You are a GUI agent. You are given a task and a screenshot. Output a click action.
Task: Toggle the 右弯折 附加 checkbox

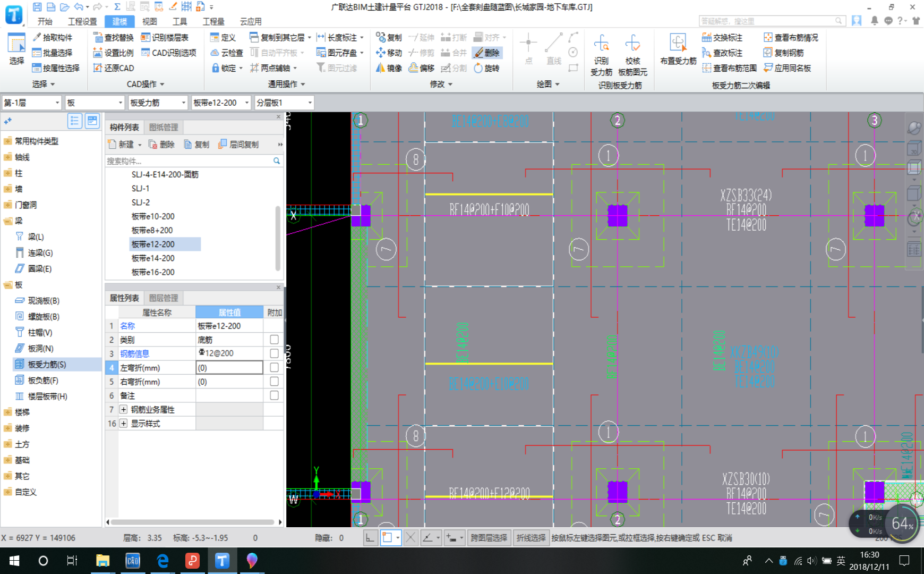[274, 382]
